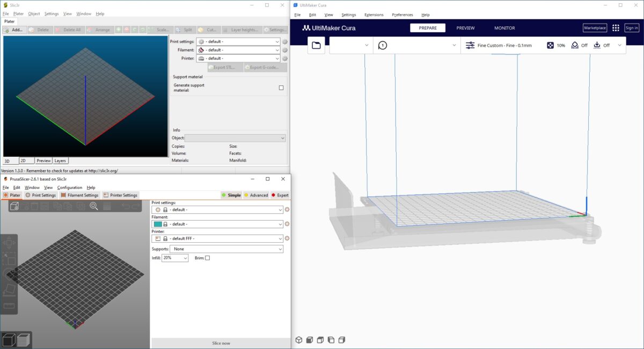Switch to Slic3r 2D view tab

26,161
